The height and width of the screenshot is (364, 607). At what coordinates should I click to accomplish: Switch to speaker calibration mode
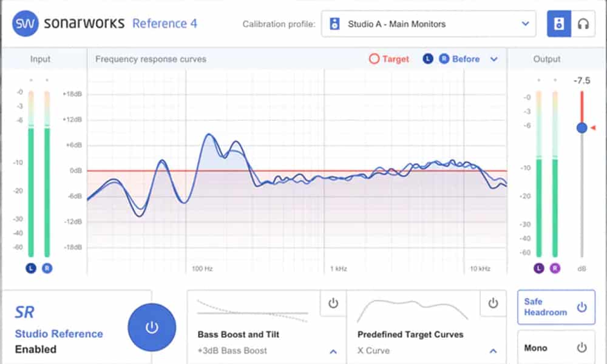click(x=558, y=24)
